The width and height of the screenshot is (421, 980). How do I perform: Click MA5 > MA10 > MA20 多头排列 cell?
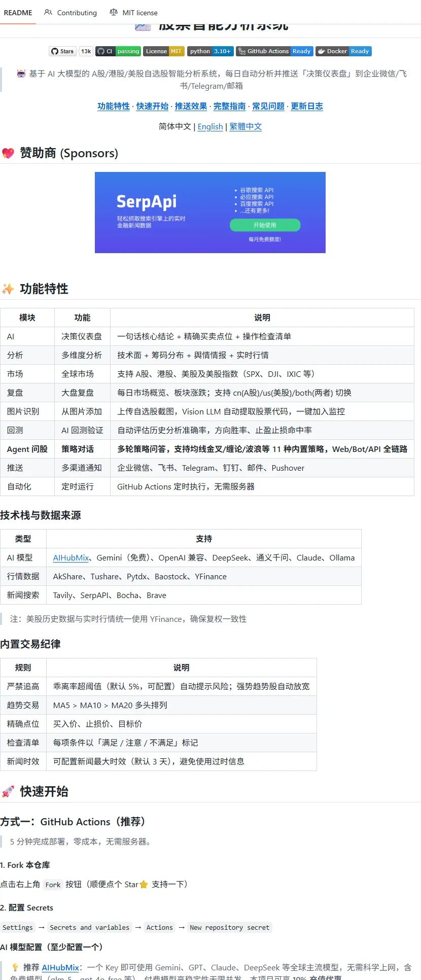(x=182, y=705)
